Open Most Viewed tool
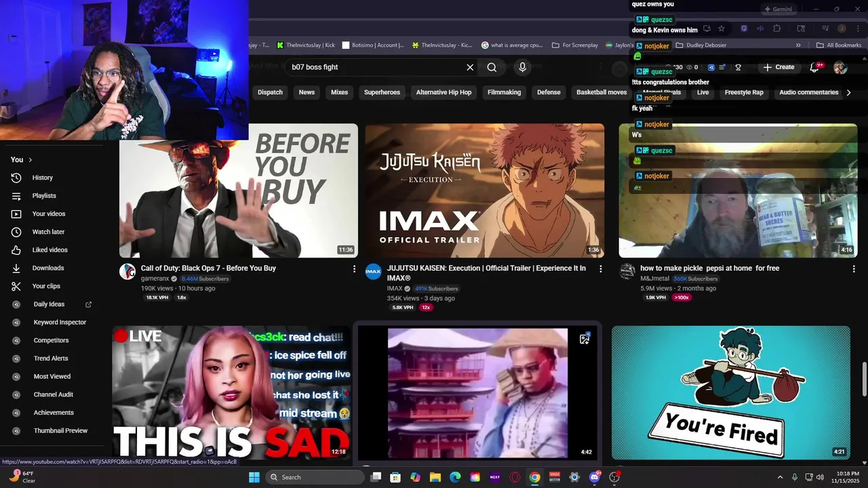Viewport: 868px width, 488px height. pyautogui.click(x=52, y=376)
